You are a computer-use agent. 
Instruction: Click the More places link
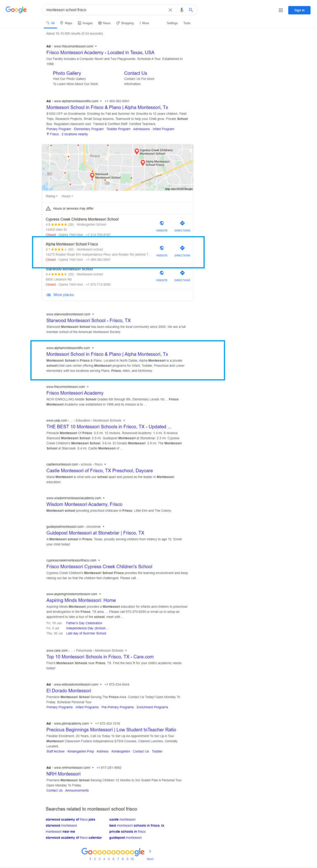tap(64, 295)
